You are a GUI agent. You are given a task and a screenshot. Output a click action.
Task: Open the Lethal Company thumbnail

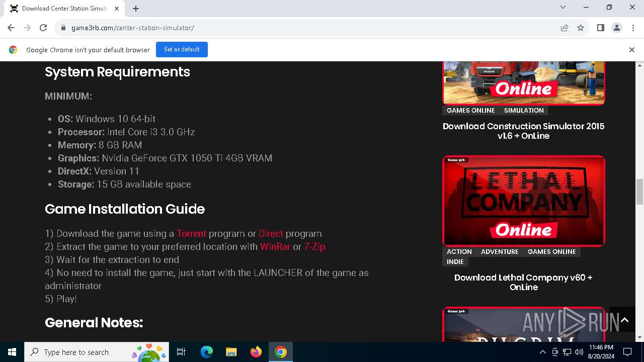tap(523, 201)
